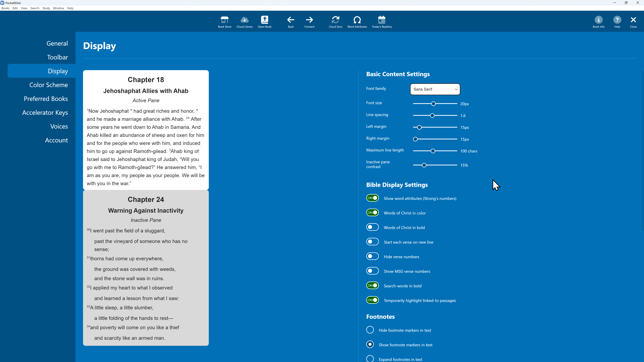
Task: Select Hide footnote markers in text
Action: pyautogui.click(x=370, y=330)
